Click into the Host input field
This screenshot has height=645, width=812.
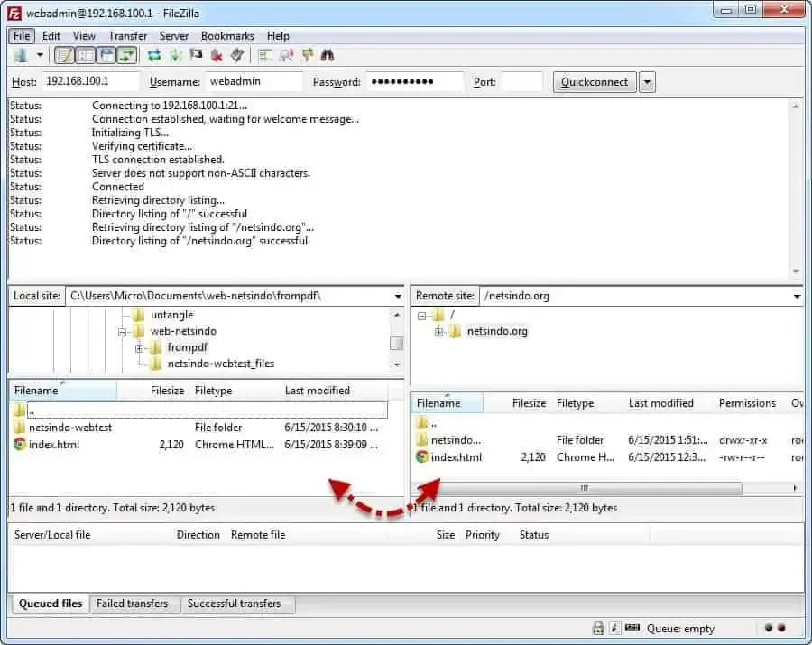click(x=90, y=82)
